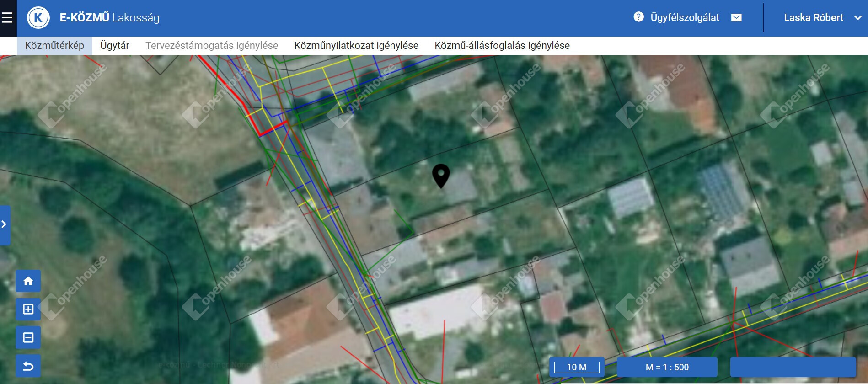Select Közműnyilatkozat igénylése tab
The width and height of the screenshot is (868, 384).
click(x=356, y=46)
